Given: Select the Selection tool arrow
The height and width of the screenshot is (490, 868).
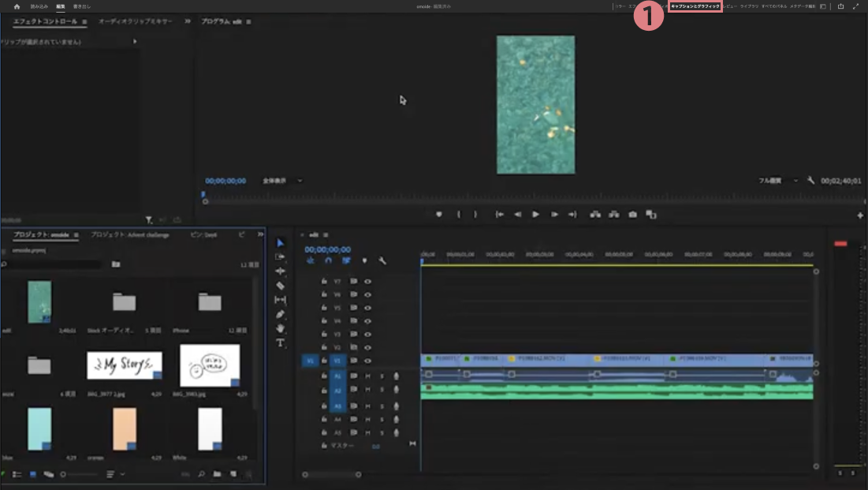Looking at the screenshot, I should click(x=280, y=243).
